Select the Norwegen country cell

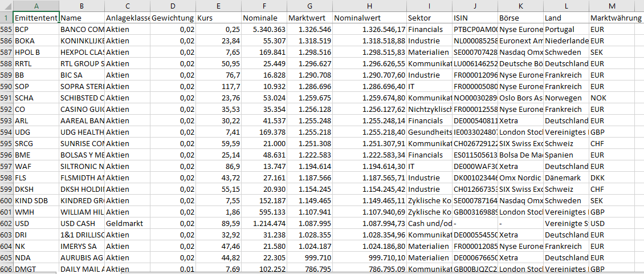(566, 98)
